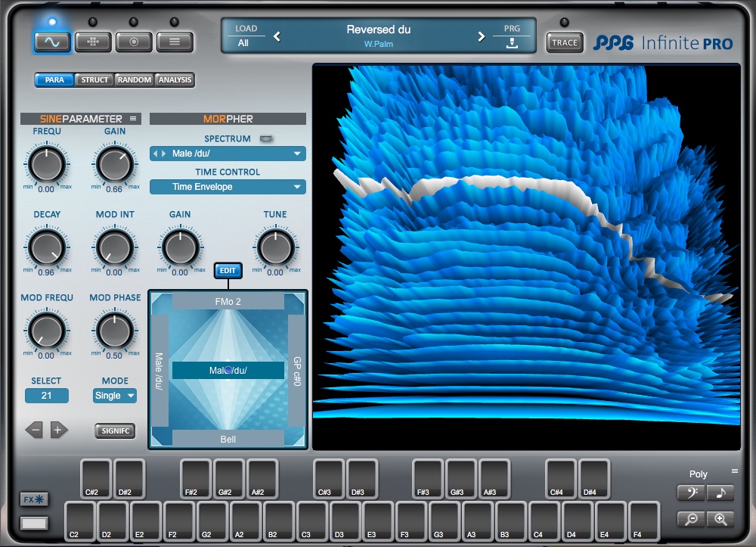
Task: Open the Mode dropdown set to Single
Action: 115,396
